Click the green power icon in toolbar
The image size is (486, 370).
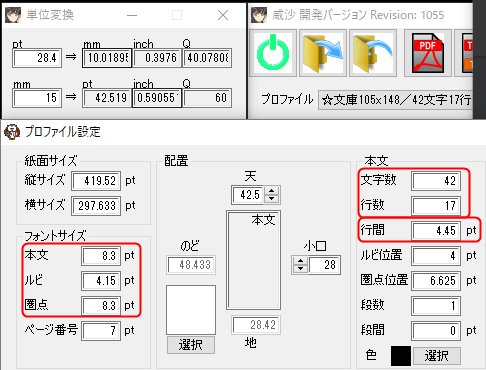pyautogui.click(x=273, y=53)
